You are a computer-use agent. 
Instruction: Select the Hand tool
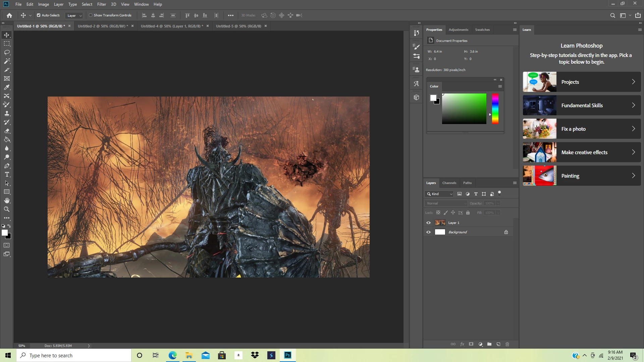(7, 200)
